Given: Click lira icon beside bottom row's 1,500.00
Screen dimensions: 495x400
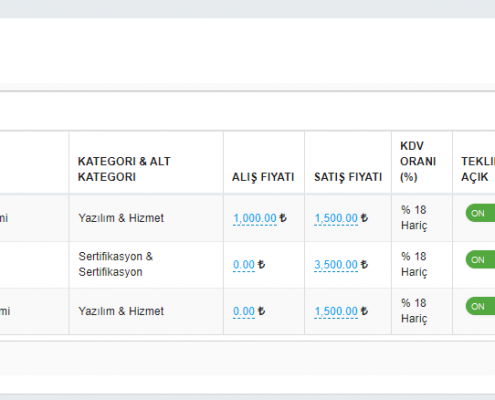Looking at the screenshot, I should point(364,311).
